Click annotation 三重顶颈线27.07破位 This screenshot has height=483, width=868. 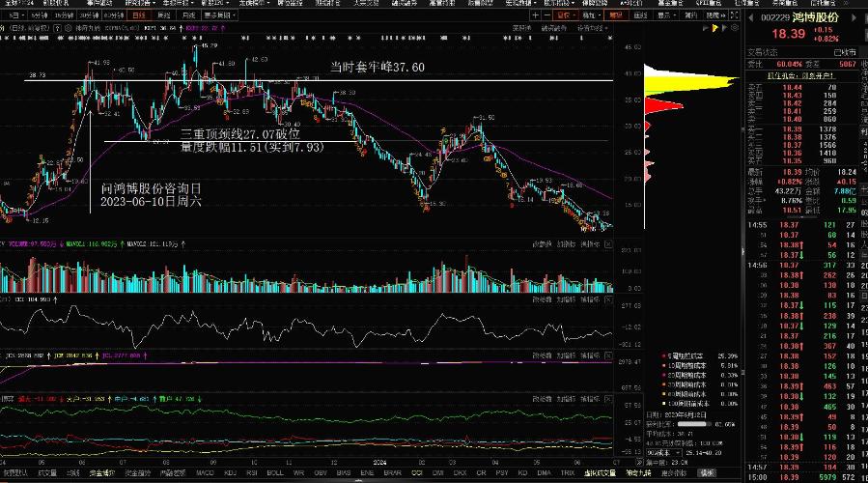(240, 134)
